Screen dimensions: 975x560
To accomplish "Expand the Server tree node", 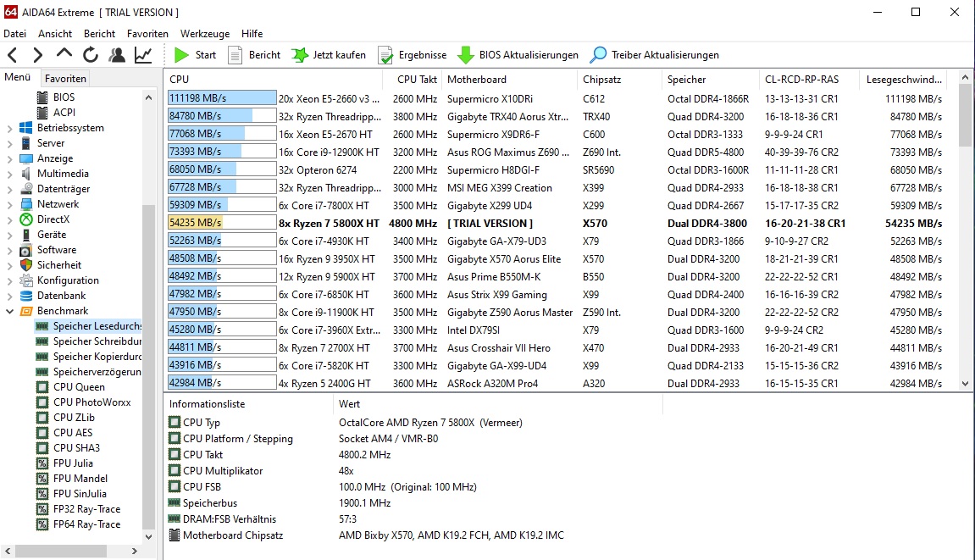I will click(x=9, y=143).
